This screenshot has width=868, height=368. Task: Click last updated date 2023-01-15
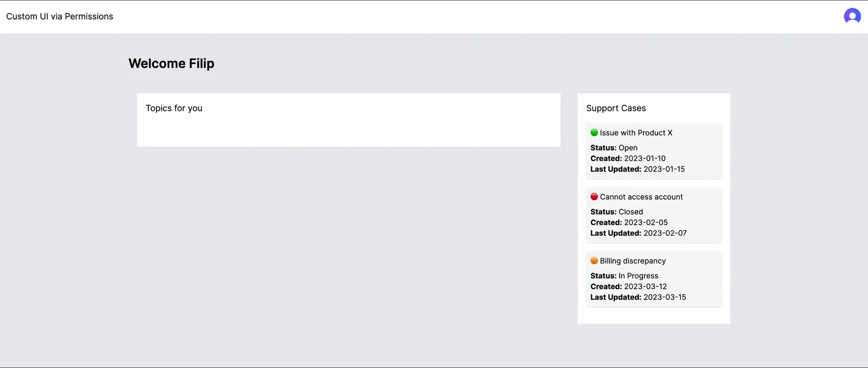pyautogui.click(x=664, y=169)
